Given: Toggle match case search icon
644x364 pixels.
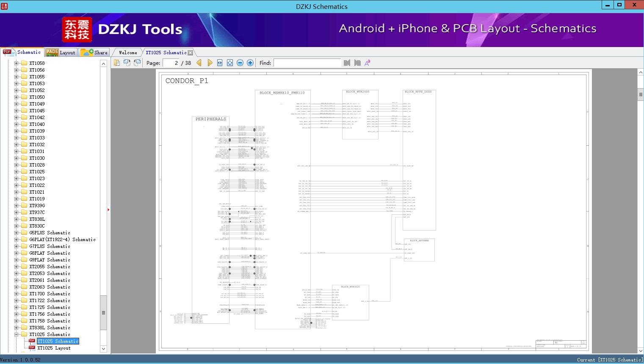Looking at the screenshot, I should (x=368, y=63).
